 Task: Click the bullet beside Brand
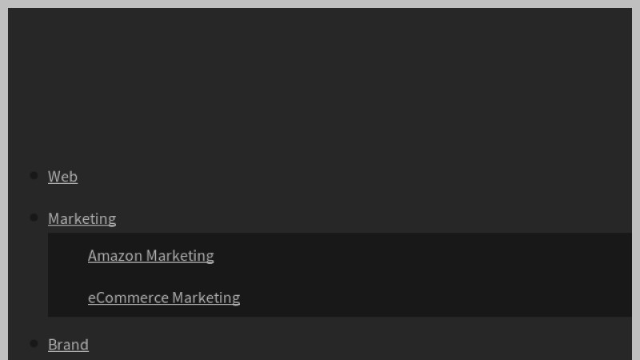click(x=34, y=344)
